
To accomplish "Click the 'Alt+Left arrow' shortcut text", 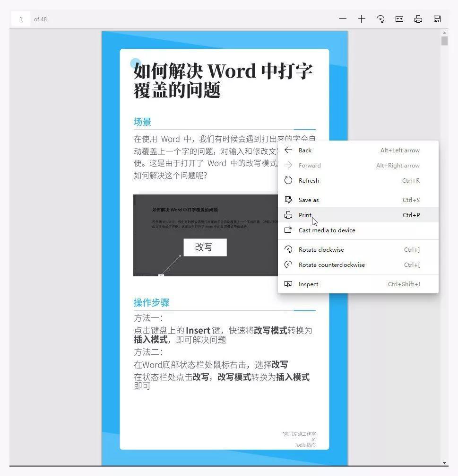I will [400, 150].
